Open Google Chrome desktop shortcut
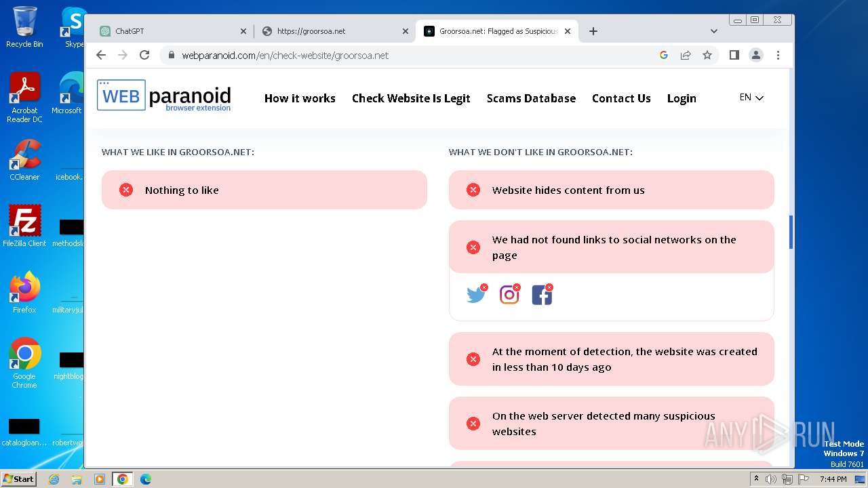This screenshot has height=488, width=868. (x=24, y=363)
